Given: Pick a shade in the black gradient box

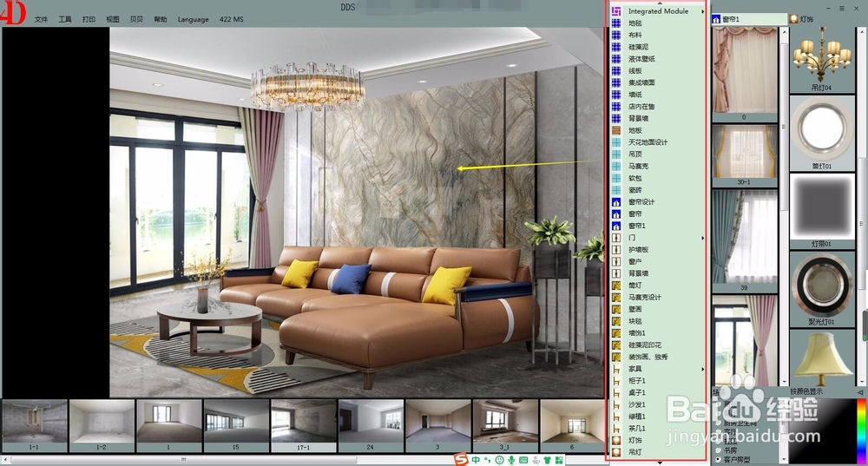Looking at the screenshot, I should [822, 431].
